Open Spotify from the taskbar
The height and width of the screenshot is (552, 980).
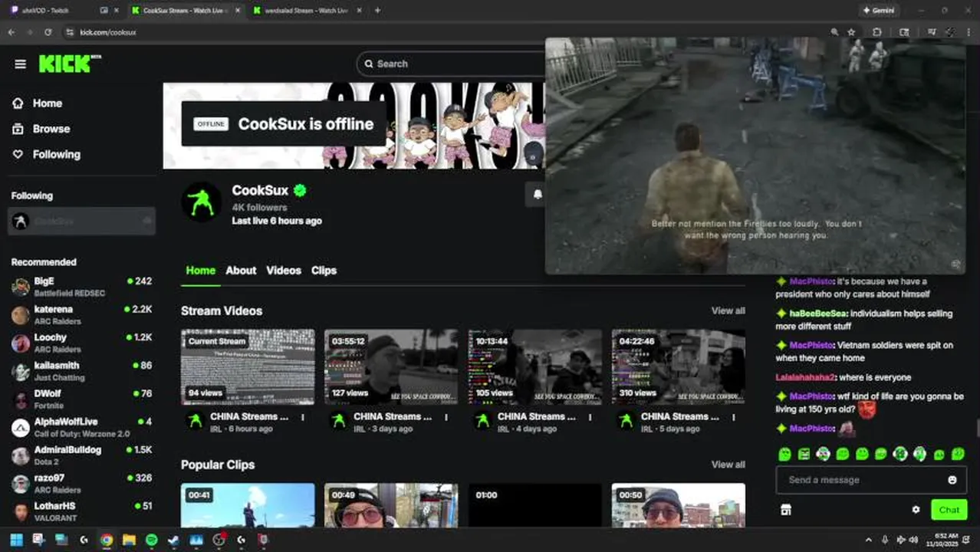coord(151,540)
